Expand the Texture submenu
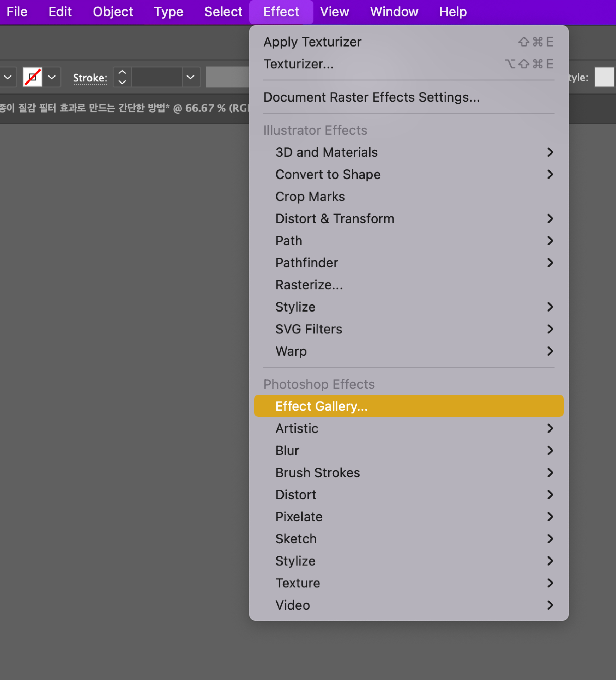Screen dimensions: 616x680 [409, 583]
